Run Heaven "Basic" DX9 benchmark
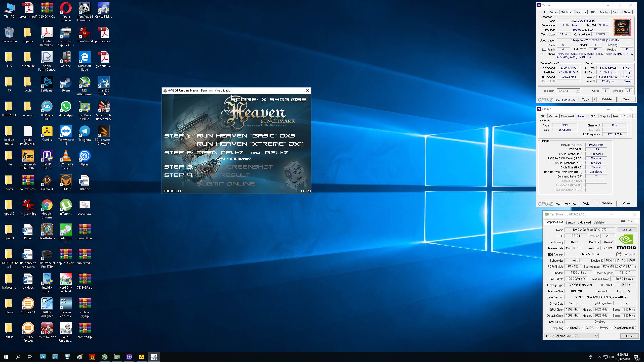Image resolution: width=644 pixels, height=362 pixels. click(x=246, y=135)
